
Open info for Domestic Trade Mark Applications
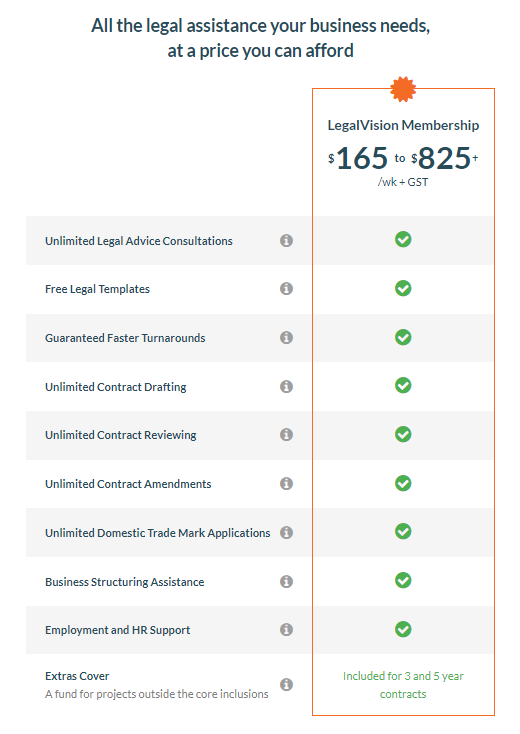(x=286, y=533)
